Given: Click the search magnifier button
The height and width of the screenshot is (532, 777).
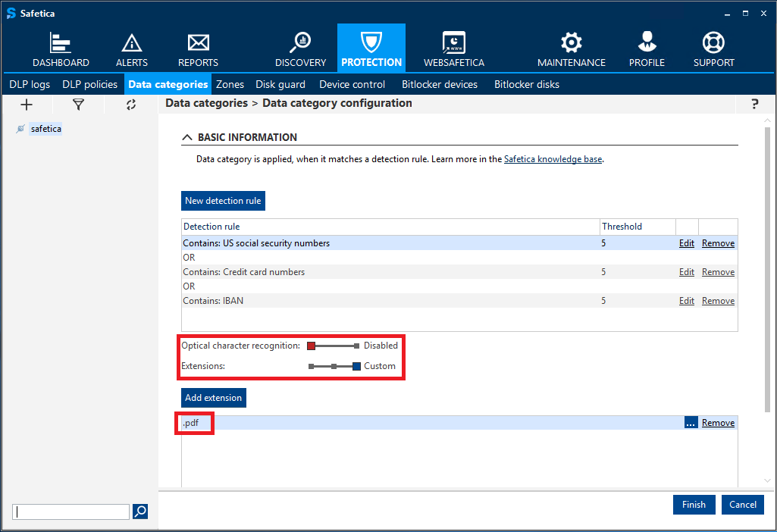Looking at the screenshot, I should [x=140, y=512].
